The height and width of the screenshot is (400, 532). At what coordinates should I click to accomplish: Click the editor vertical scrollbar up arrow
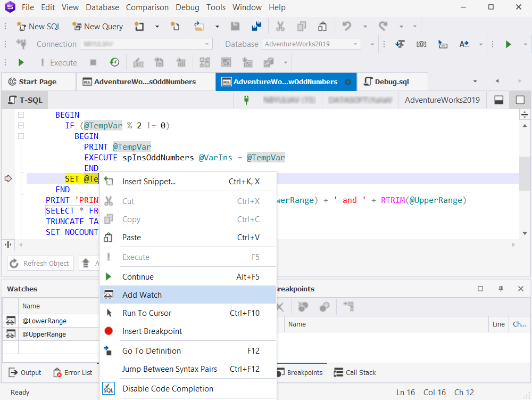point(525,126)
